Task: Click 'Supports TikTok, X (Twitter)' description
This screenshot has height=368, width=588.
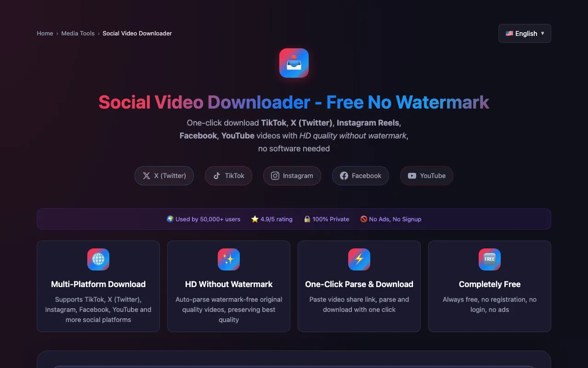Action: 98,310
